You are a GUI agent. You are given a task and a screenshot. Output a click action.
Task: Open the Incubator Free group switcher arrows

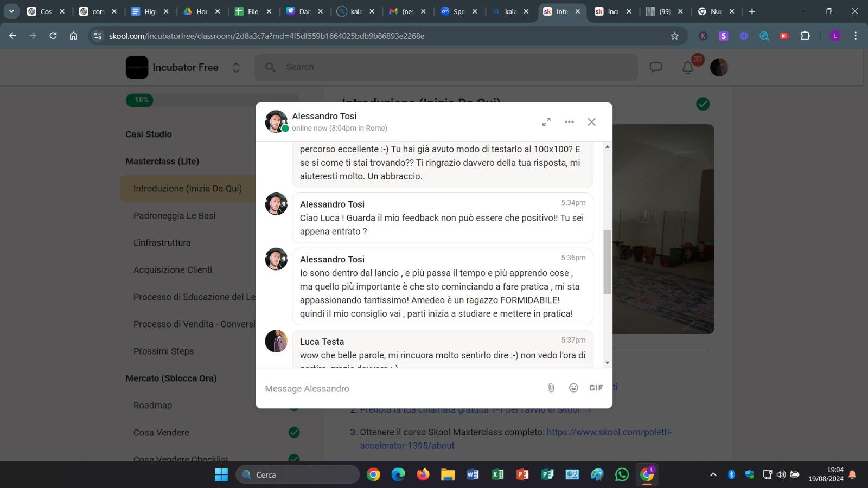pyautogui.click(x=236, y=68)
